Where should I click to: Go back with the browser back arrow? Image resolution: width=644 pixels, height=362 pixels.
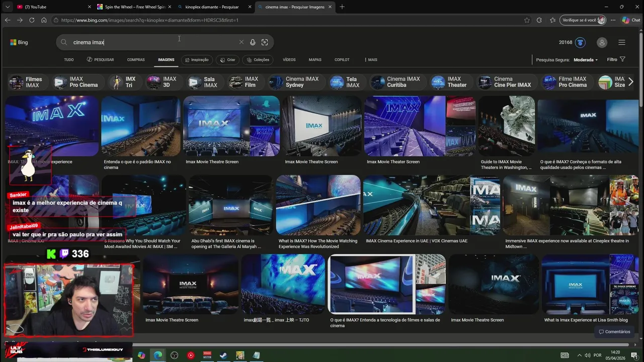[x=7, y=20]
